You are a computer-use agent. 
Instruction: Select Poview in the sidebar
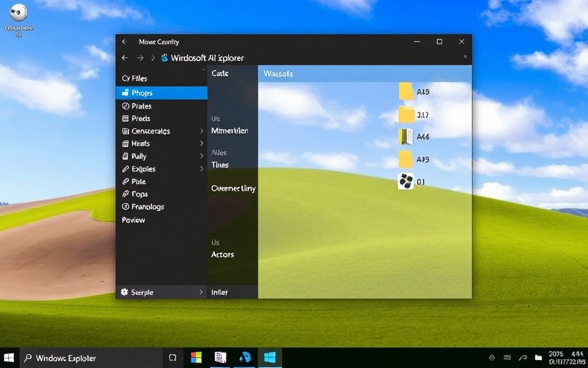click(x=133, y=220)
